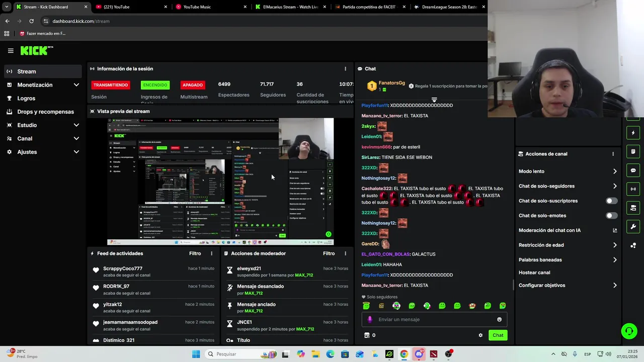The width and height of the screenshot is (644, 362).
Task: Switch to the ElMacarius Stream browser tab
Action: click(290, 7)
